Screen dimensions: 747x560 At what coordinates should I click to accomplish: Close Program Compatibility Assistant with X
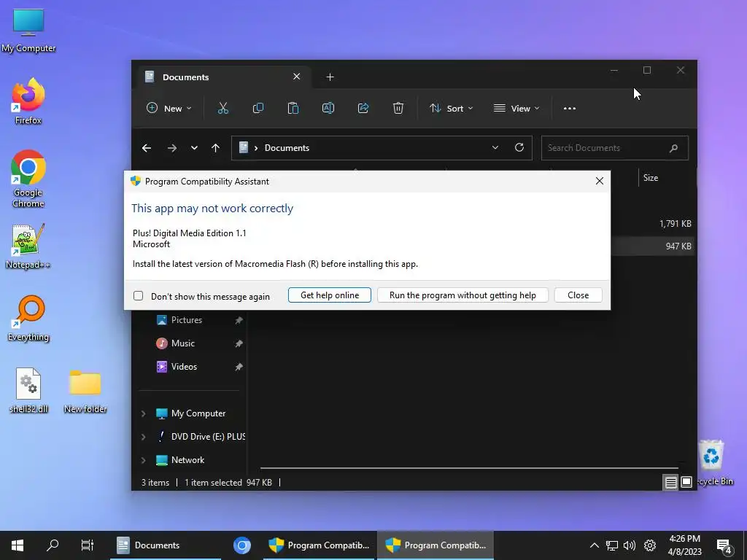pyautogui.click(x=600, y=181)
